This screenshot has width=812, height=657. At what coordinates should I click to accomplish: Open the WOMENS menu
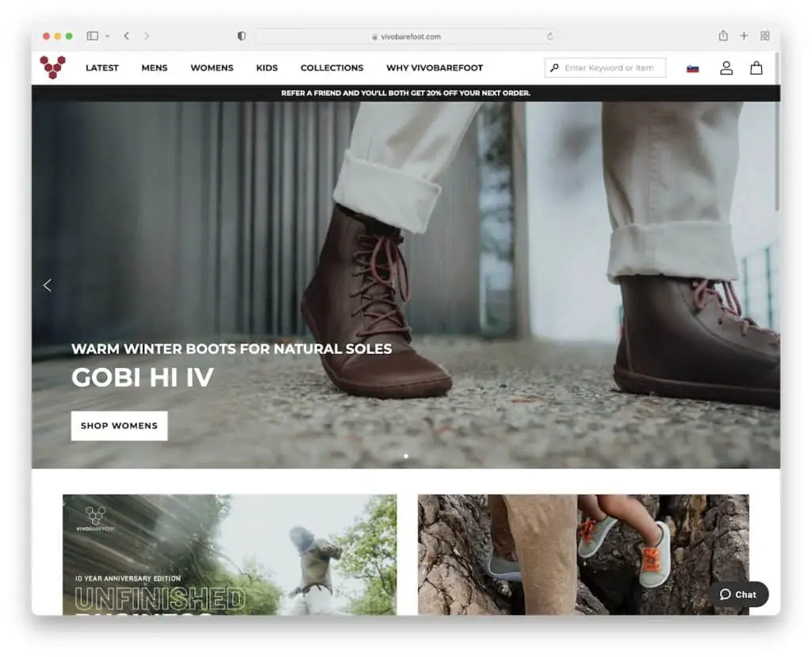coord(212,68)
